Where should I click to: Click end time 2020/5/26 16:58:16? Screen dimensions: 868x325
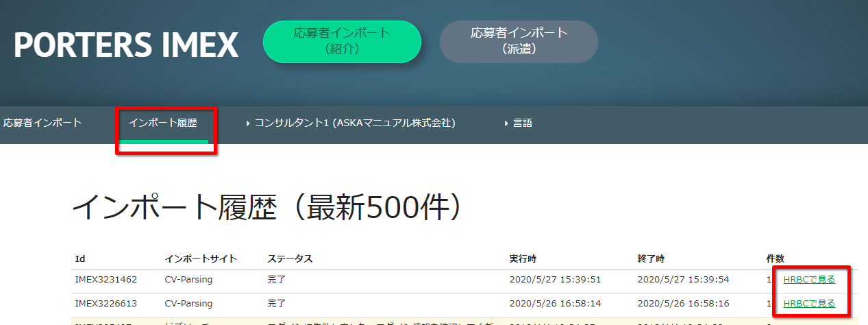click(683, 303)
